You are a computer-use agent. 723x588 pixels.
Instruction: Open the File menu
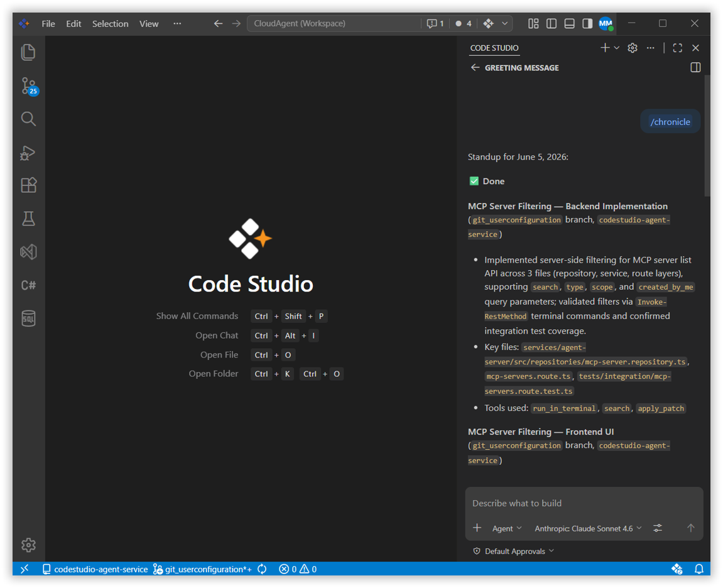point(48,23)
